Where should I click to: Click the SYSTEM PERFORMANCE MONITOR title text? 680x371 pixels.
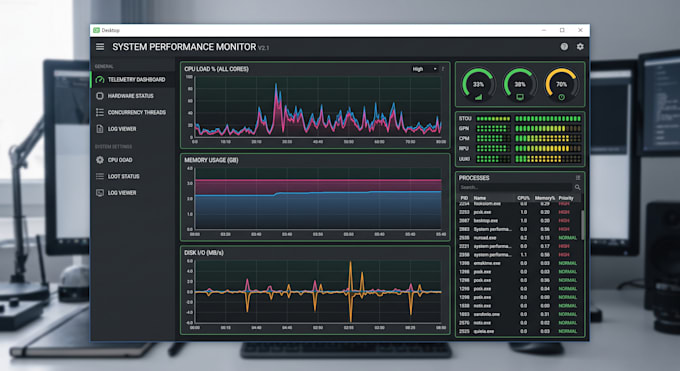coord(184,47)
